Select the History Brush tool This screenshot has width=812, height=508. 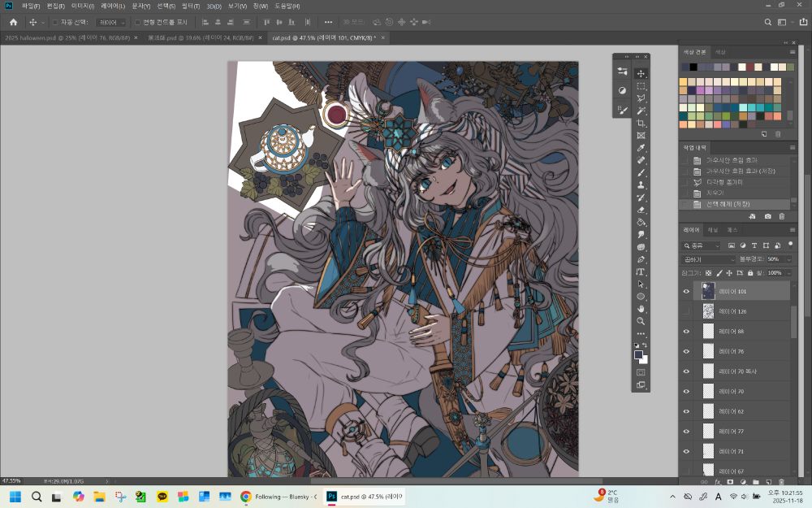point(641,198)
